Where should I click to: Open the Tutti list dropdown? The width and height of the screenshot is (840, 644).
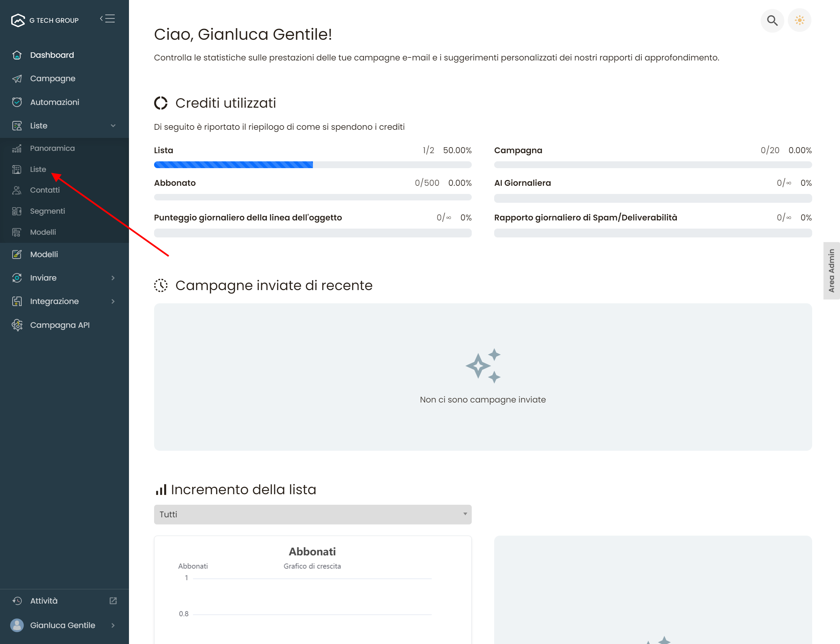313,515
